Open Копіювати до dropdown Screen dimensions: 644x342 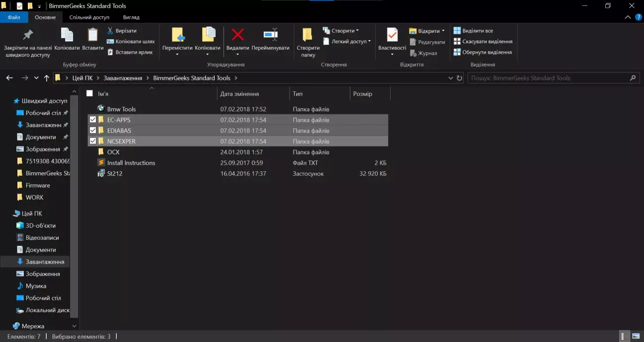click(207, 55)
